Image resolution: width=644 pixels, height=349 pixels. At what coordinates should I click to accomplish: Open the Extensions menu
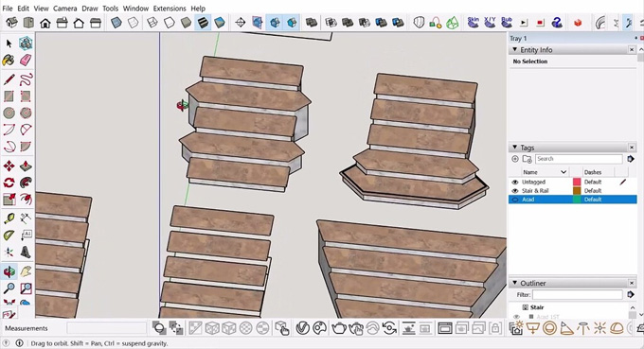coord(170,9)
